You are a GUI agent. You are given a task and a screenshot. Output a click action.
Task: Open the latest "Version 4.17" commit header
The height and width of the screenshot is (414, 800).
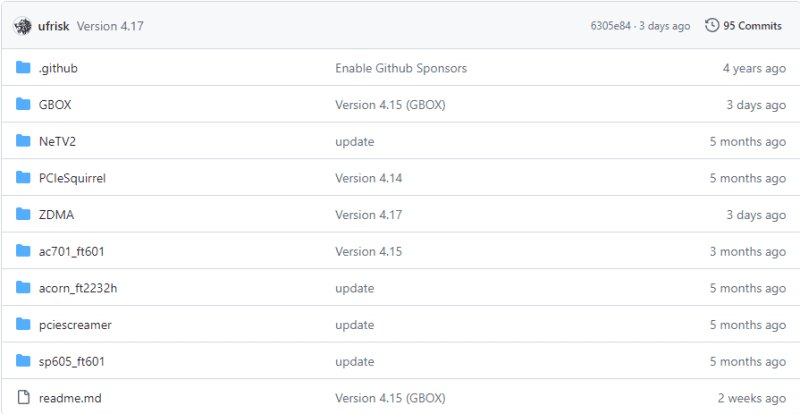point(110,26)
